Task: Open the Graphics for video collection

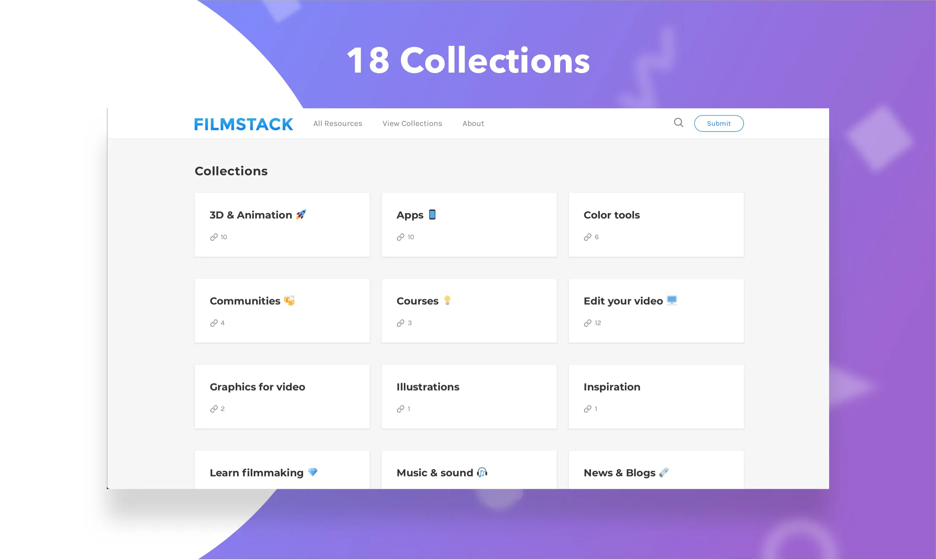Action: point(282,396)
